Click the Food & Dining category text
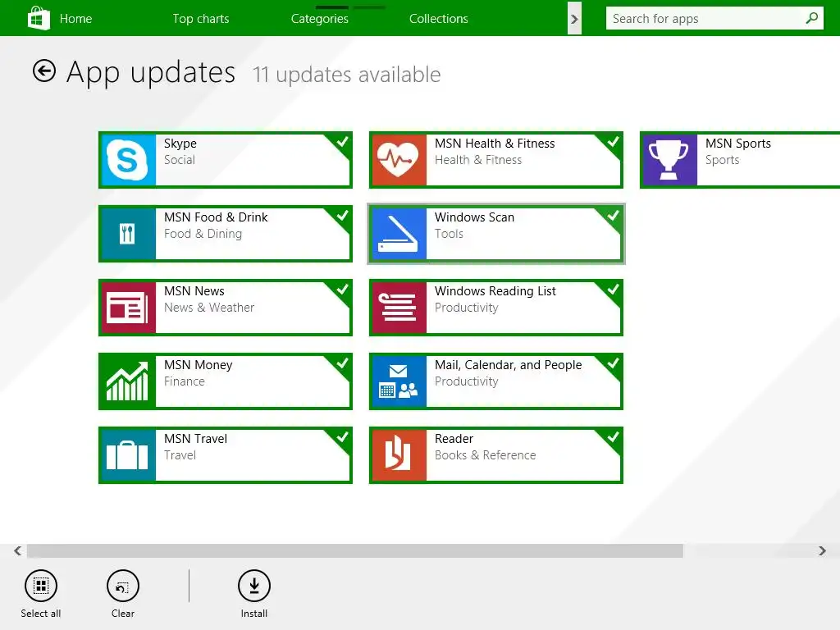This screenshot has height=630, width=840. 203,234
